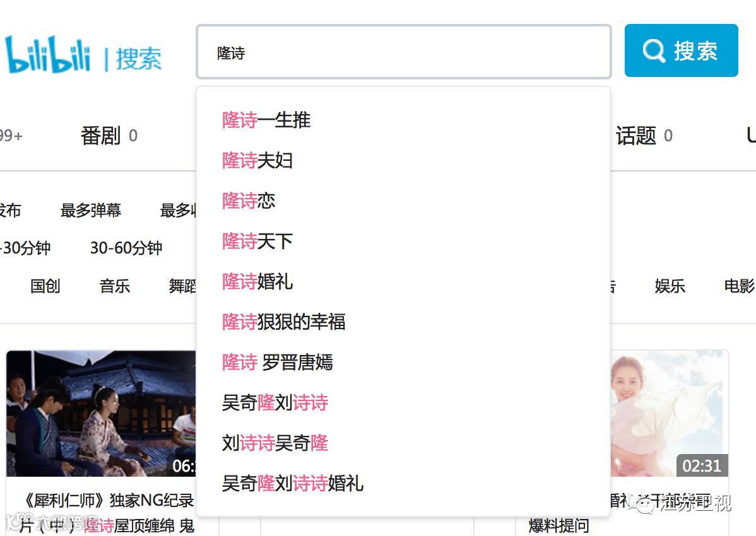756x536 pixels.
Task: Click the 搜索 label beside the logo
Action: pyautogui.click(x=139, y=59)
